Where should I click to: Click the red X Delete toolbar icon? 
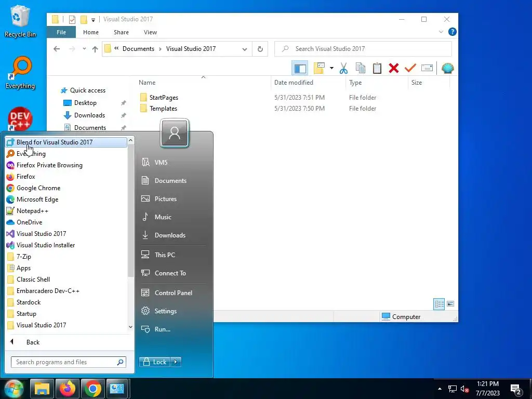(394, 68)
